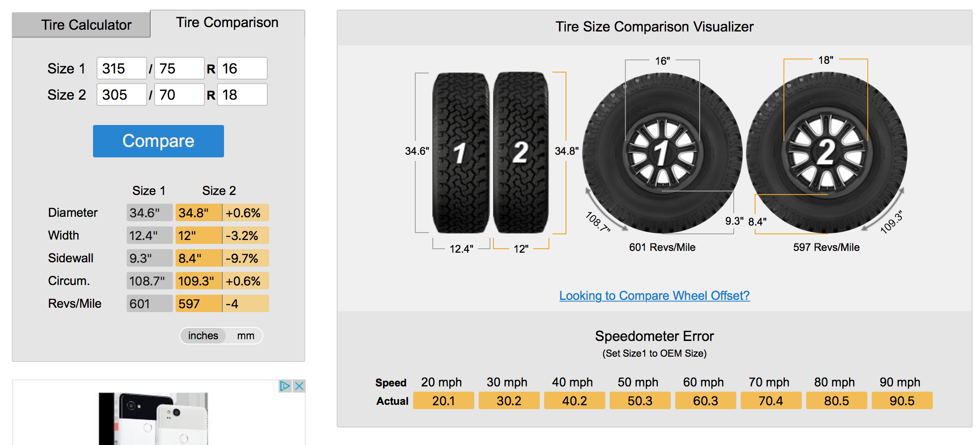
Task: Click the blue Compare button
Action: tap(159, 141)
